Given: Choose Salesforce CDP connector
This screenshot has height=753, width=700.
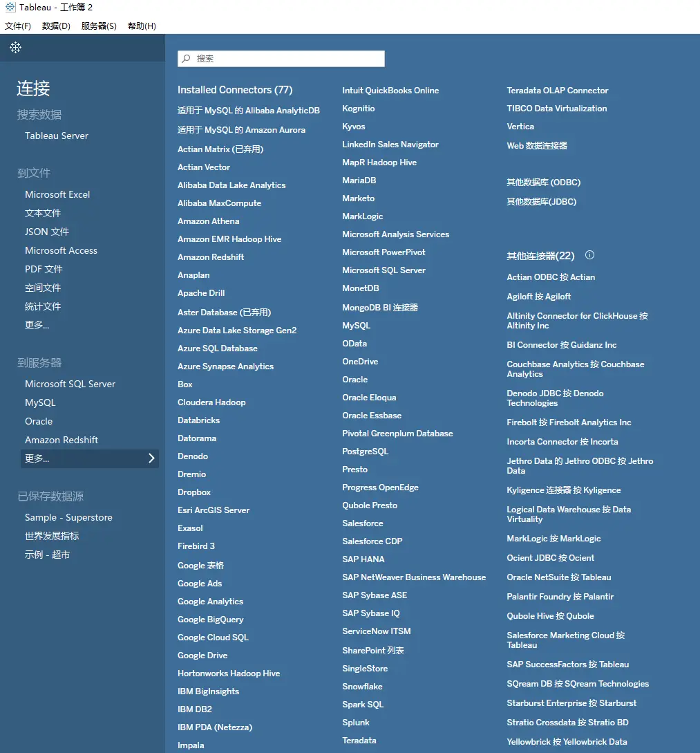Looking at the screenshot, I should 372,541.
